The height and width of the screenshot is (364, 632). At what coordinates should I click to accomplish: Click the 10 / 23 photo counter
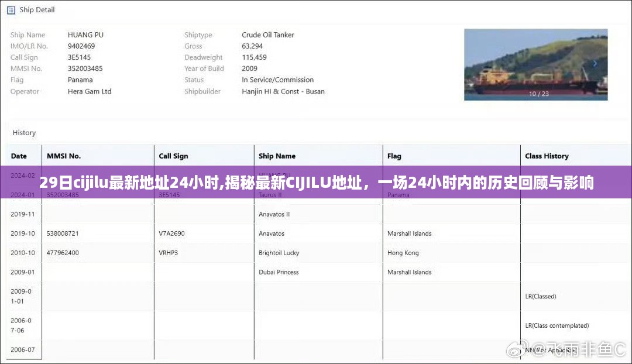point(539,94)
